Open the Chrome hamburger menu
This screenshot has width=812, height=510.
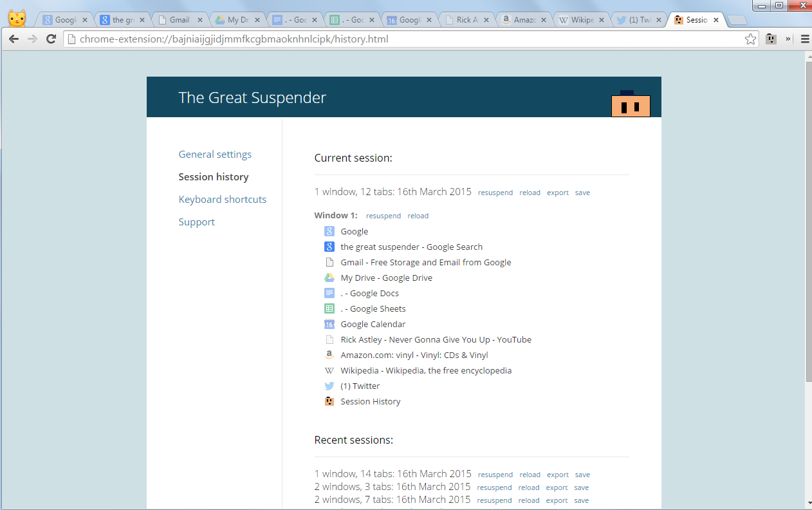(x=804, y=39)
